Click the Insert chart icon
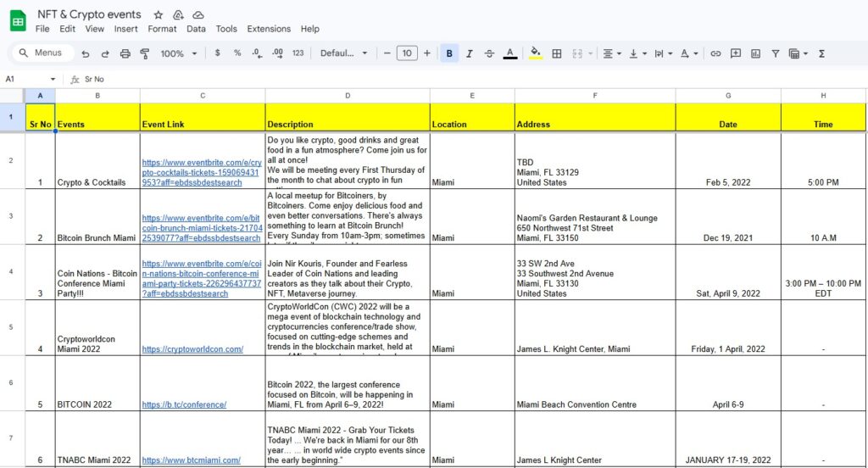The width and height of the screenshot is (868, 468). [755, 53]
